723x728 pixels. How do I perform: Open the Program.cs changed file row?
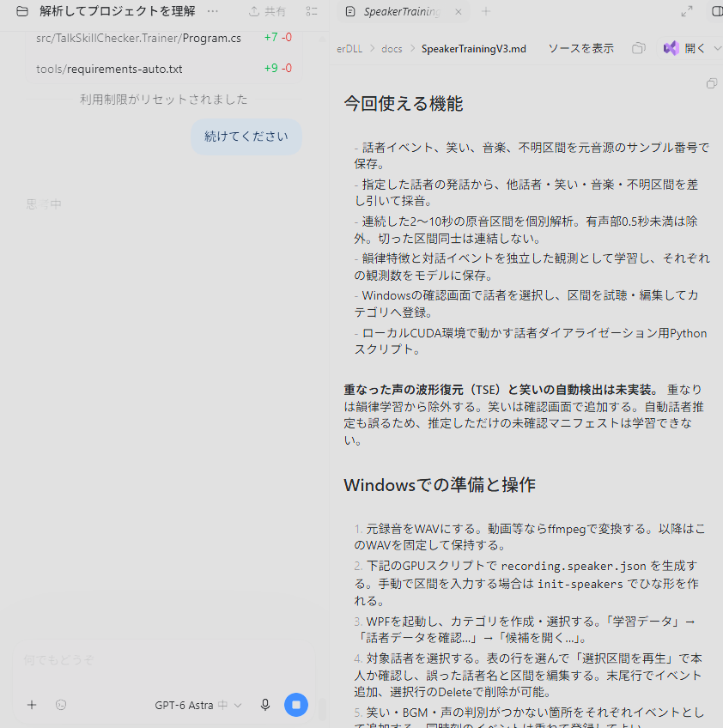pyautogui.click(x=163, y=38)
